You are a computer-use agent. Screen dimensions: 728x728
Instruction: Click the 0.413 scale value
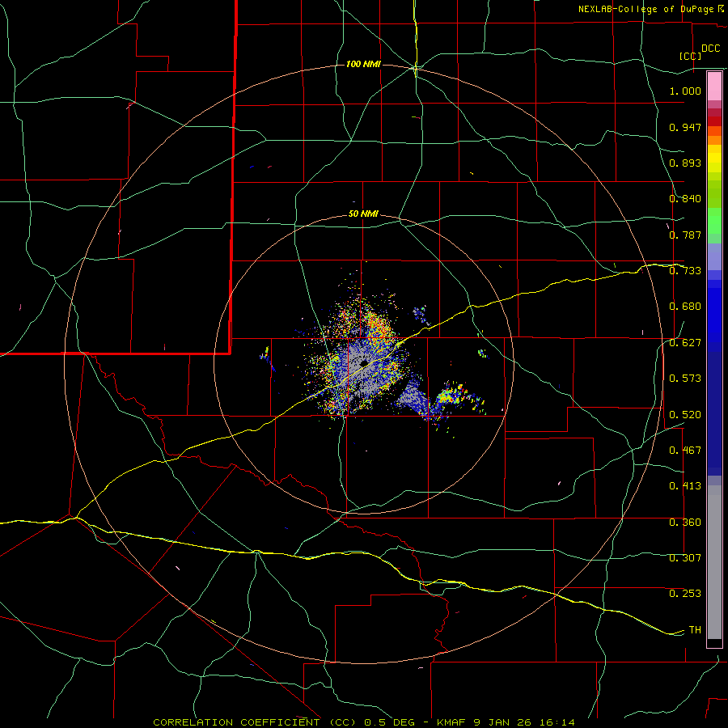685,486
